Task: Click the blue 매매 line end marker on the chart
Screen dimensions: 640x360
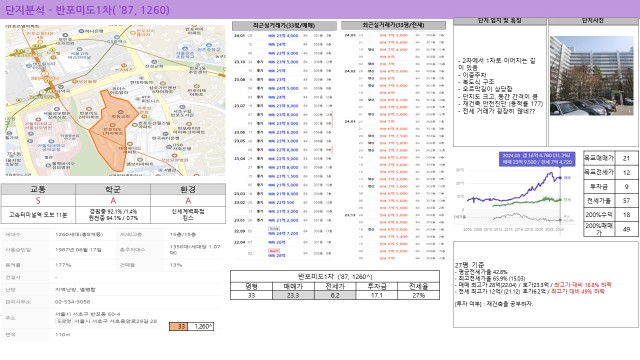Action: (560, 178)
